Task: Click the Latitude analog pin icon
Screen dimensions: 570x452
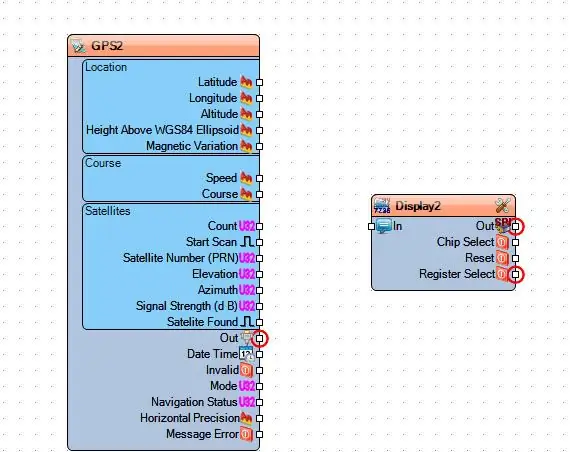Action: pyautogui.click(x=246, y=82)
